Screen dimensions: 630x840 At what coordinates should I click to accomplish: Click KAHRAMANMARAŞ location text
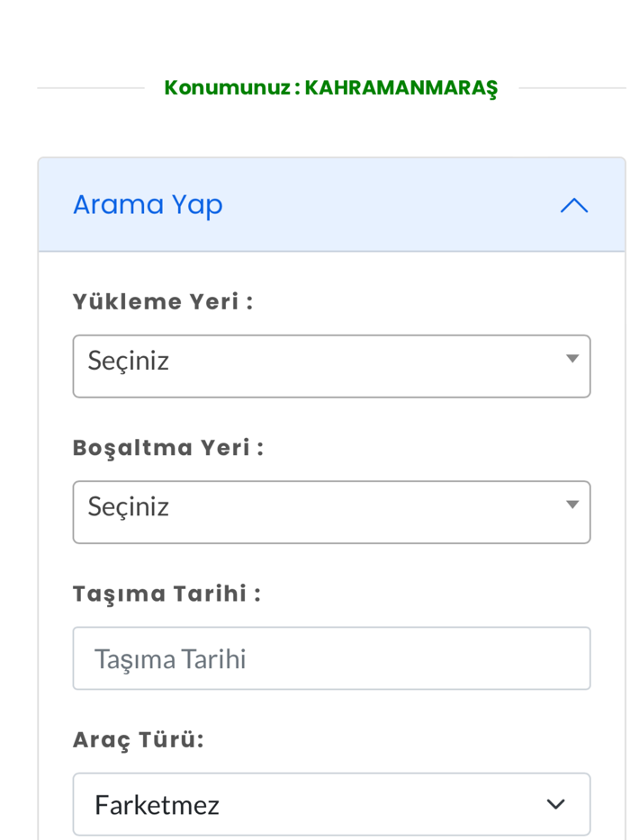402,88
